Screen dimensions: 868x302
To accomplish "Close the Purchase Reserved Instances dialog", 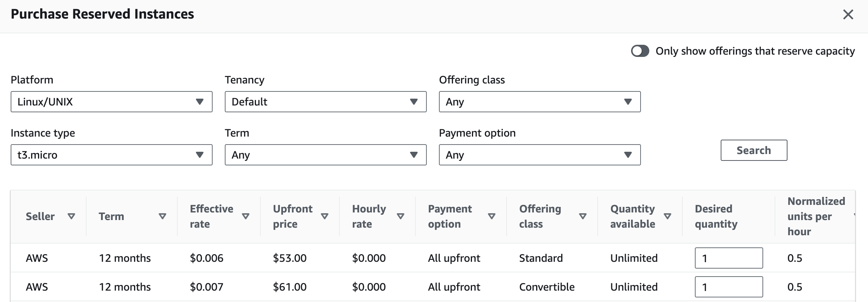I will [848, 14].
